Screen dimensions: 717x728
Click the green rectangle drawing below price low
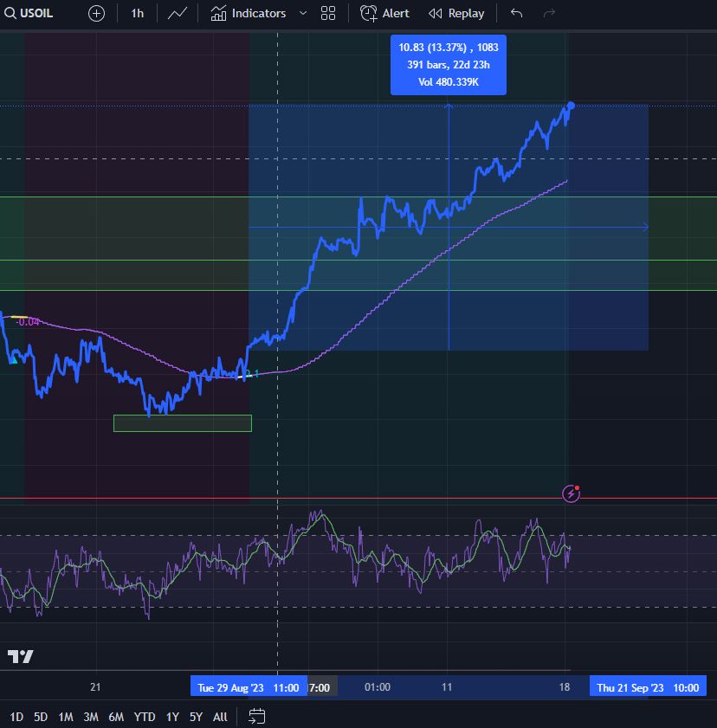click(x=183, y=423)
